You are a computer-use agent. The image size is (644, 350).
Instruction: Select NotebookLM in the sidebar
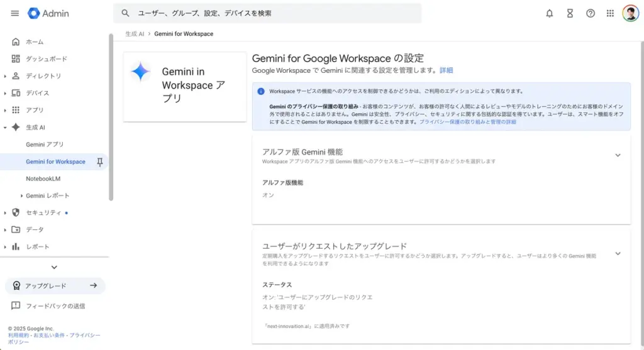pos(43,179)
